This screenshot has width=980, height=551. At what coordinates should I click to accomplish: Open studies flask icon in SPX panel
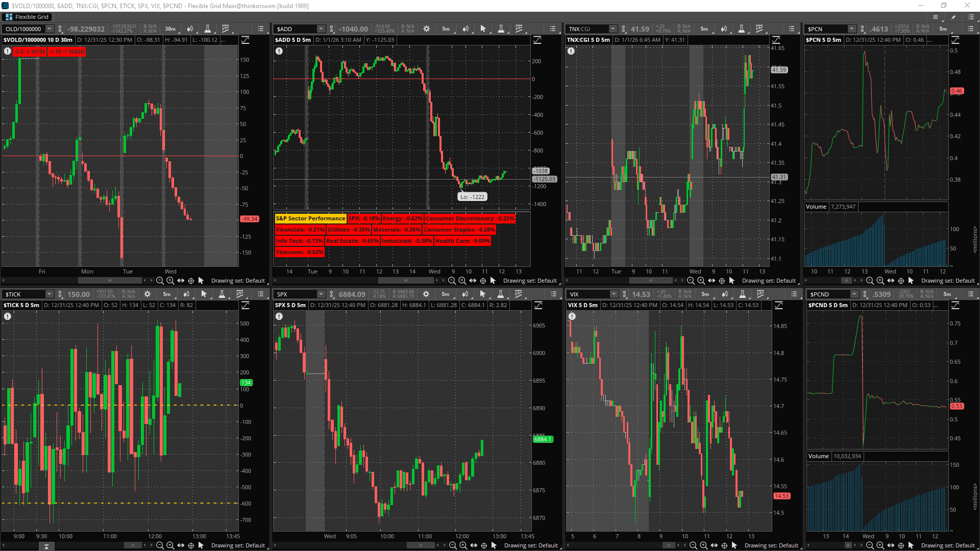tap(500, 294)
